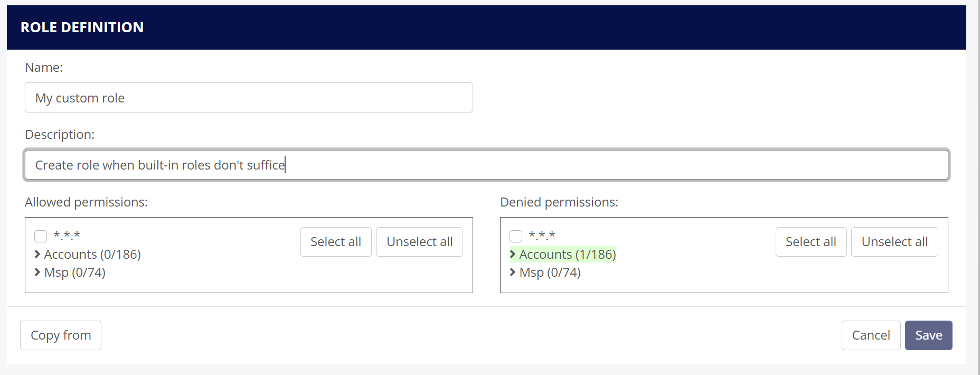Screen dimensions: 980x375
Task: Click chevron icon beside Accounts in Denied permissions
Action: [513, 254]
